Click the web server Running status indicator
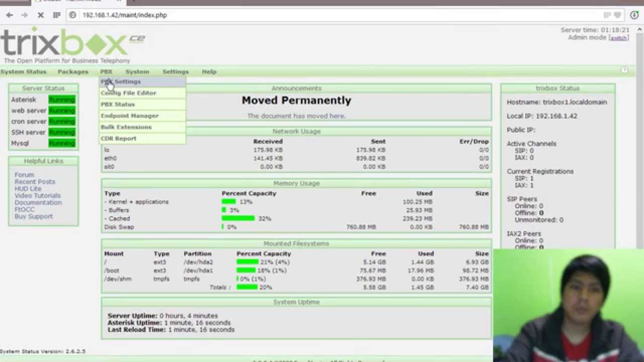Viewport: 644px width, 362px height. 62,111
